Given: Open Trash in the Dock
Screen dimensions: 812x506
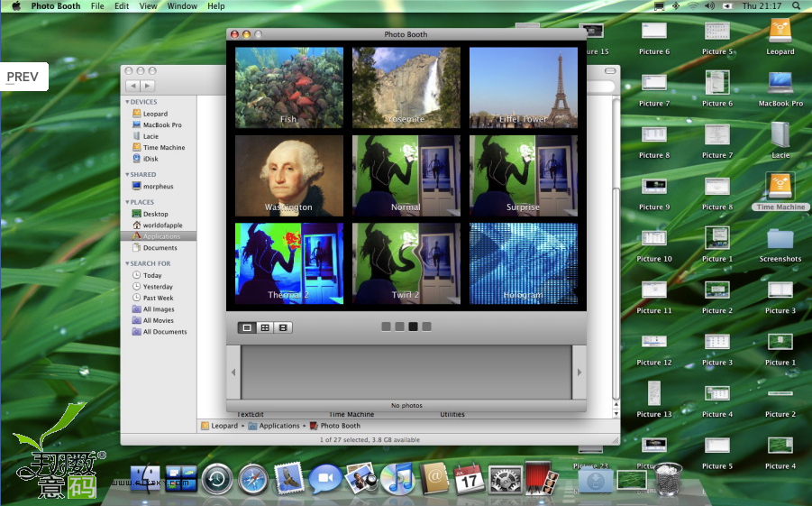Looking at the screenshot, I should tap(669, 478).
